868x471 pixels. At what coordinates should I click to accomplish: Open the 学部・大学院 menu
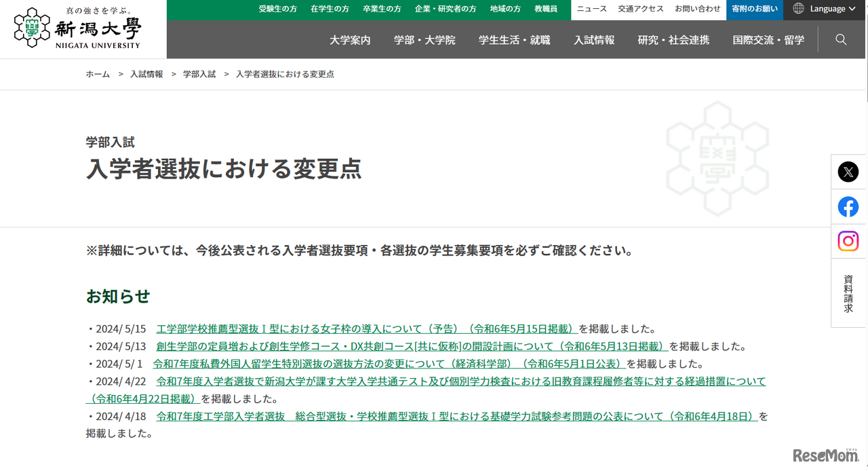[425, 39]
